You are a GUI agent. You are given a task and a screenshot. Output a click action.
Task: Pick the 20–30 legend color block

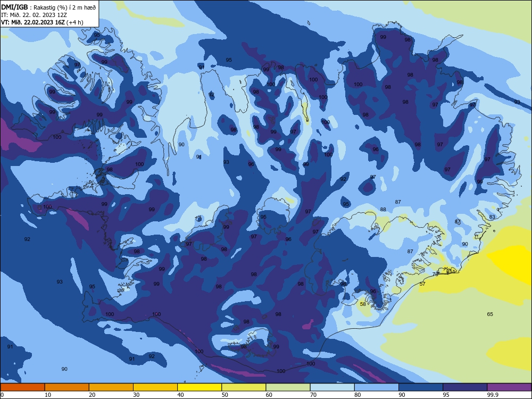(x=111, y=387)
